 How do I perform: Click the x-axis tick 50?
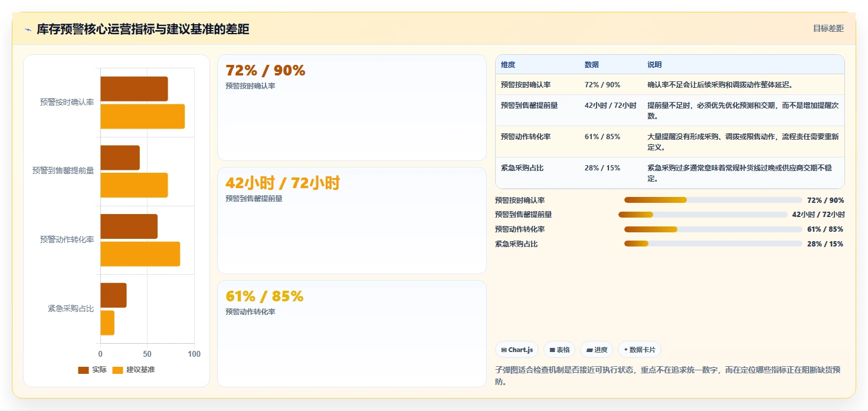pos(147,354)
